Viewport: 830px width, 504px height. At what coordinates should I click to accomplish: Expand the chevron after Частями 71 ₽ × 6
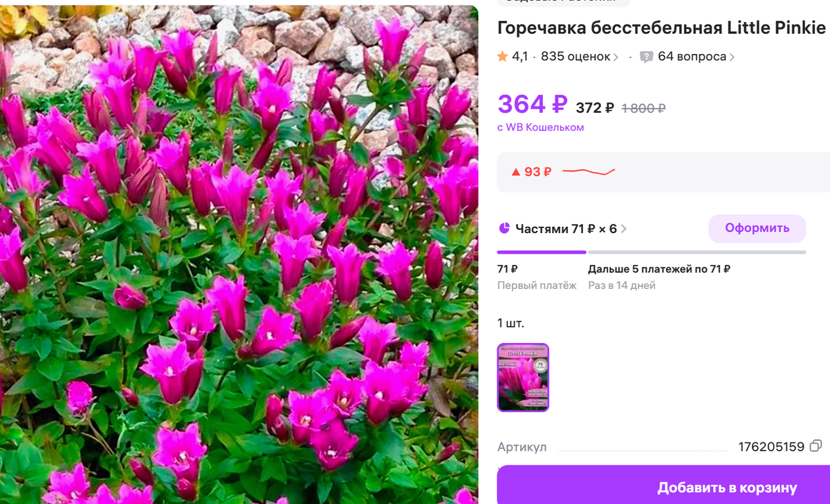623,229
